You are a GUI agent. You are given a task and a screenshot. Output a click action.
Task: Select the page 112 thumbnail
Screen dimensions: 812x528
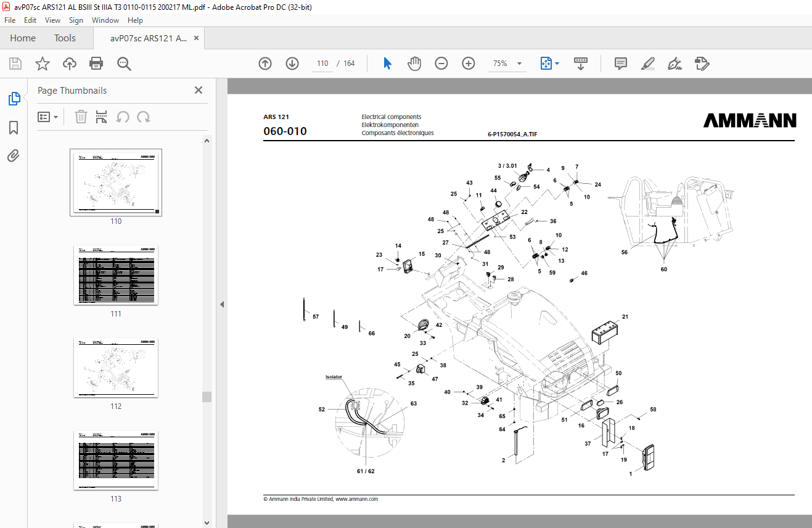(x=116, y=368)
